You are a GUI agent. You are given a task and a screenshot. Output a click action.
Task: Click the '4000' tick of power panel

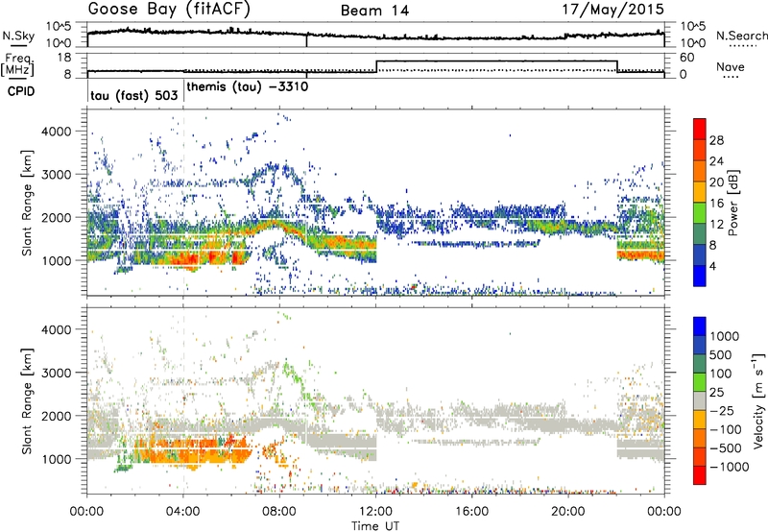[56, 132]
